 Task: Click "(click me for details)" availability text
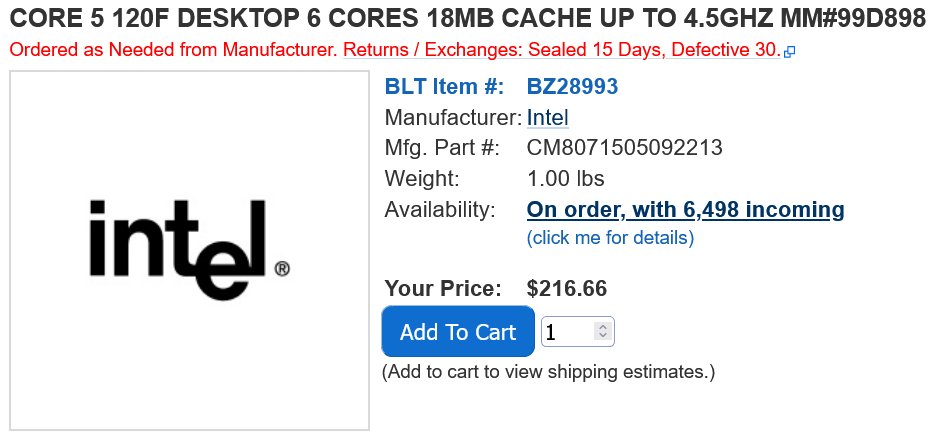coord(610,238)
